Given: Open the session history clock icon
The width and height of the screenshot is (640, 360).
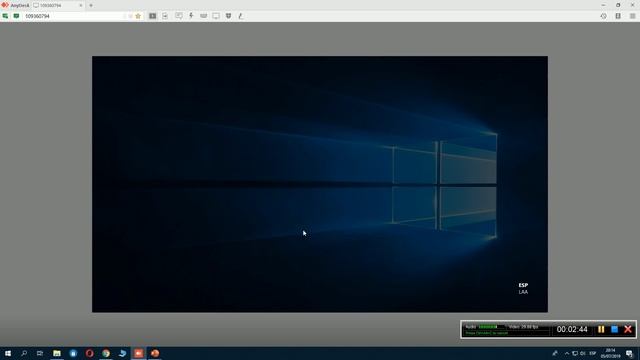Looking at the screenshot, I should click(x=604, y=16).
